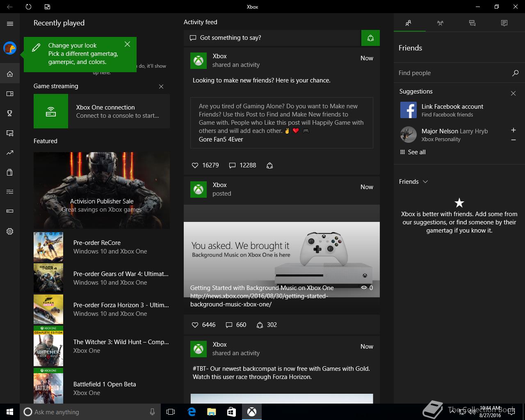This screenshot has height=420, width=525.
Task: Click the title bar icon next to refresh
Action: coord(47,7)
